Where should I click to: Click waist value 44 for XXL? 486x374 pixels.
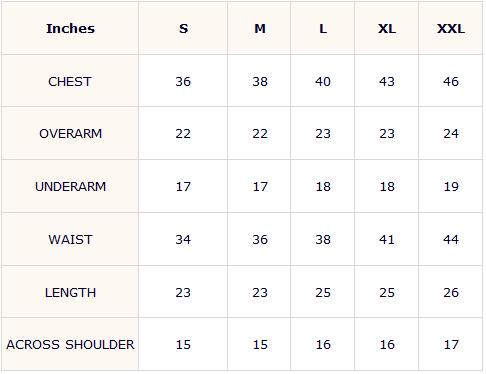tap(451, 240)
